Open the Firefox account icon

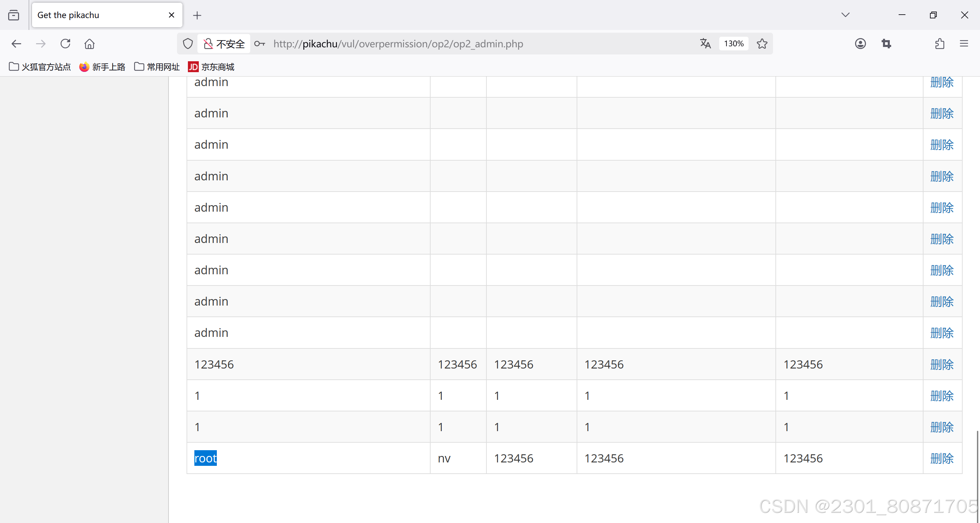coord(860,44)
